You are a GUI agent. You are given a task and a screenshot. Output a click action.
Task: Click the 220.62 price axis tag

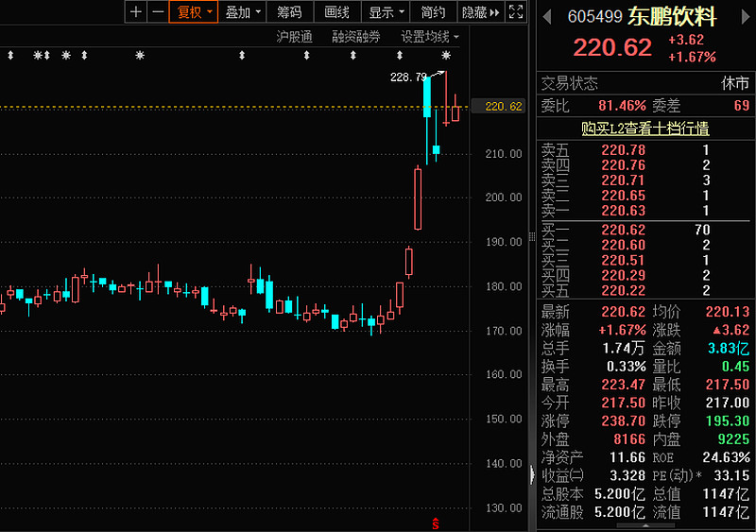click(498, 106)
